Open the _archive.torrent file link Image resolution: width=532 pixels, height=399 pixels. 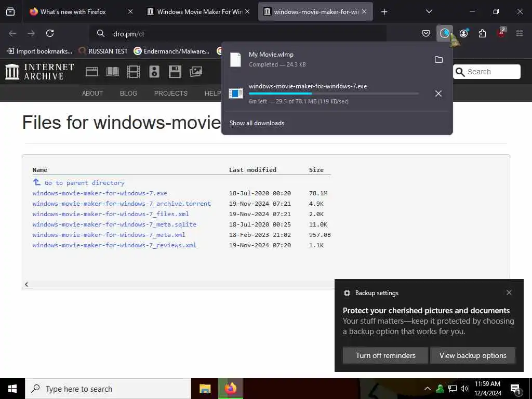click(122, 204)
